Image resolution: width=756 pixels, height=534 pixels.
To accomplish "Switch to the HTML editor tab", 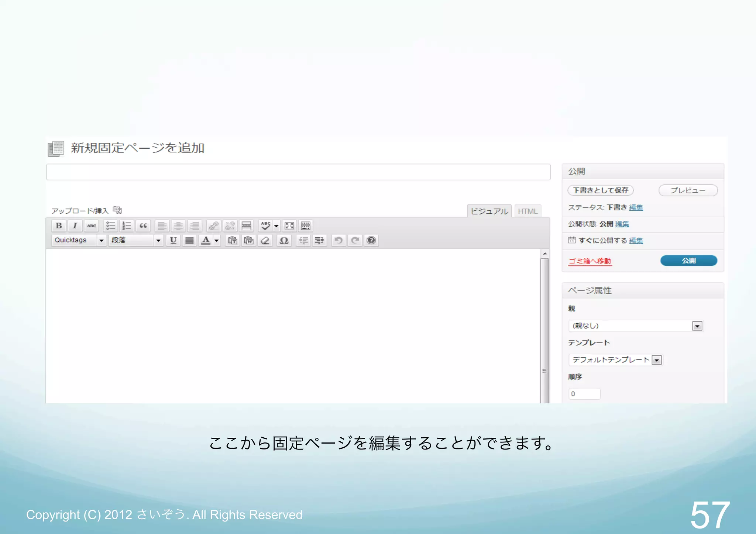I will pos(528,211).
